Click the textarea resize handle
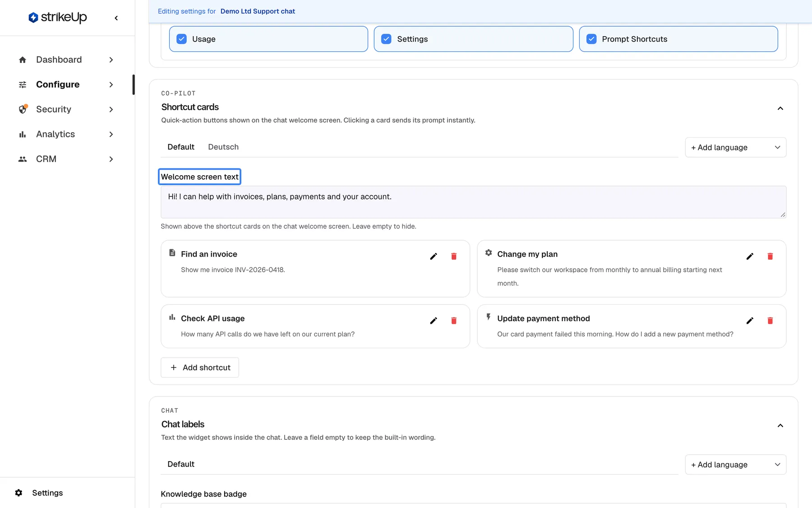 click(x=783, y=215)
